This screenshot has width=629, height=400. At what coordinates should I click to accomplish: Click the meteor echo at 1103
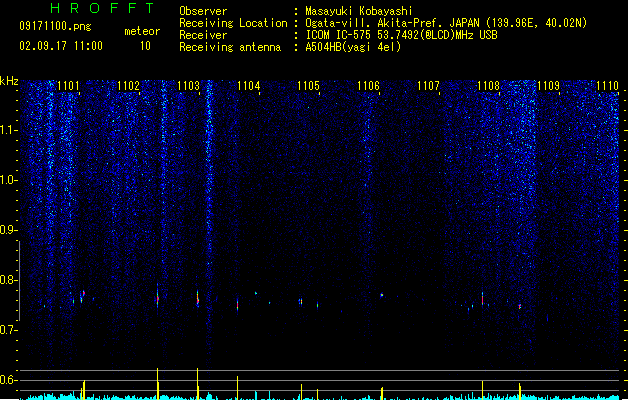[197, 299]
